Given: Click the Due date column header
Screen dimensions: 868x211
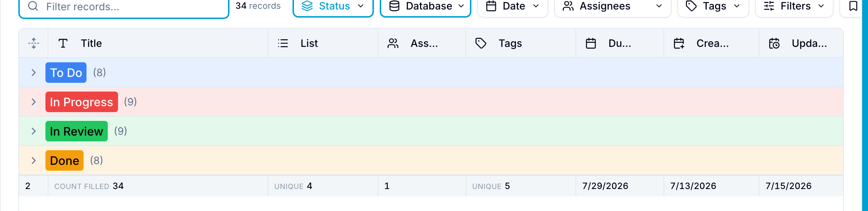Looking at the screenshot, I should pyautogui.click(x=620, y=43).
